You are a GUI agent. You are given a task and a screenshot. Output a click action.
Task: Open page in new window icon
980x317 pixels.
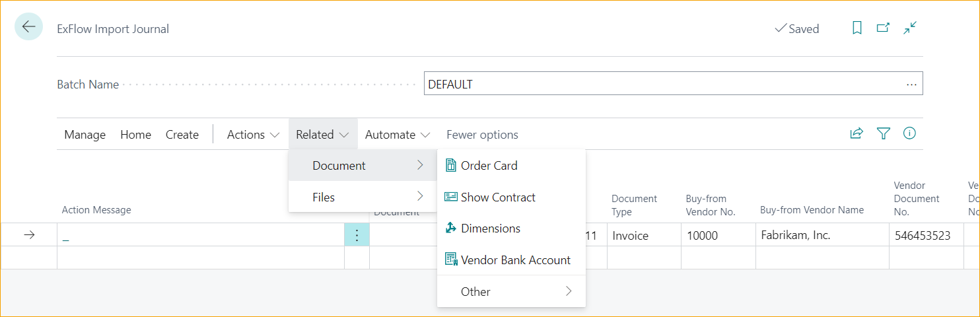point(883,28)
